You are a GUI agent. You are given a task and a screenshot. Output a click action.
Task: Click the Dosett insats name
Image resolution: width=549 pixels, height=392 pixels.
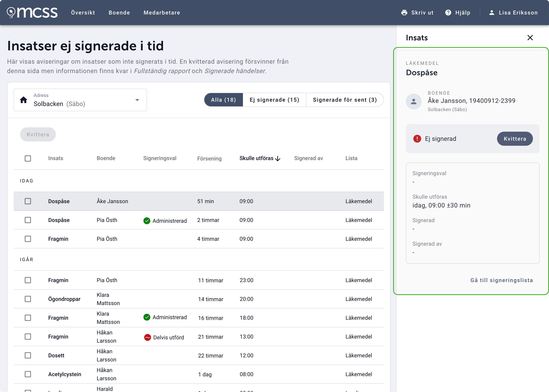click(56, 356)
